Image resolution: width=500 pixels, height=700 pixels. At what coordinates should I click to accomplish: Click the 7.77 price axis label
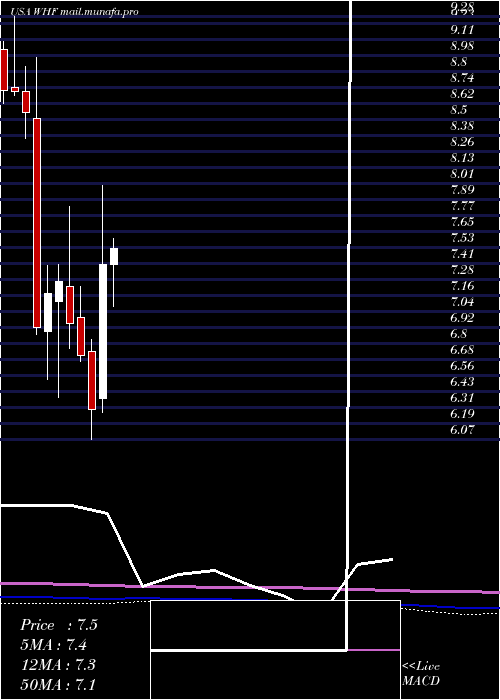coord(462,206)
